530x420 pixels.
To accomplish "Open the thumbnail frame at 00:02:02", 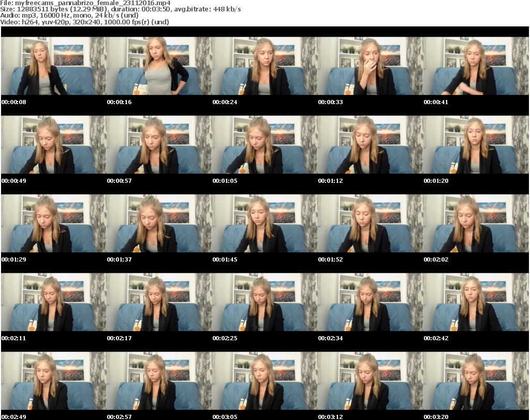I will click(x=476, y=224).
